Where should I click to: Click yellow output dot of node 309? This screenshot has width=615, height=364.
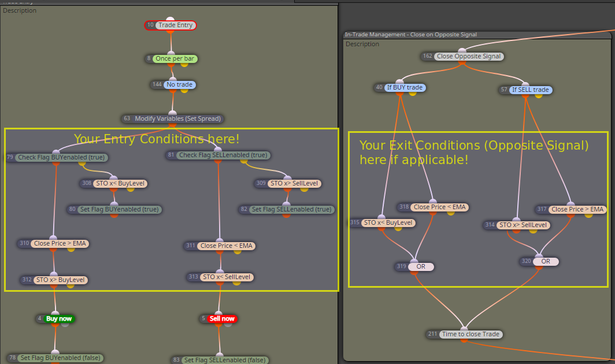(305, 189)
